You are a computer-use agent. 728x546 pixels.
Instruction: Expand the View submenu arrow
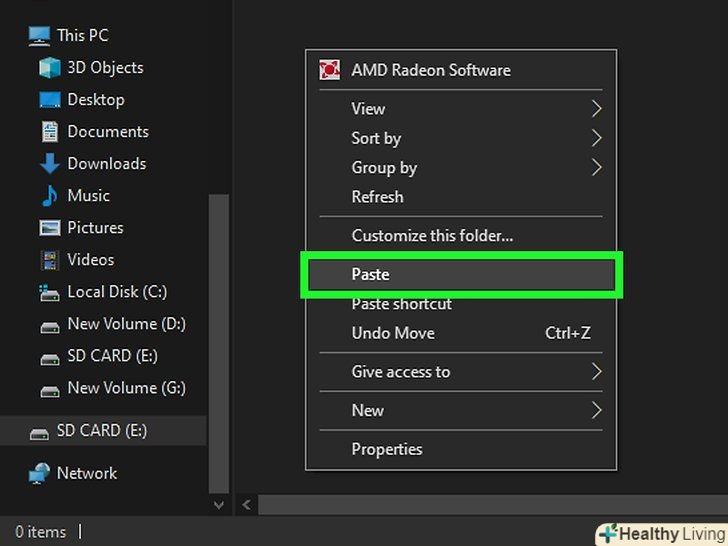pyautogui.click(x=596, y=108)
